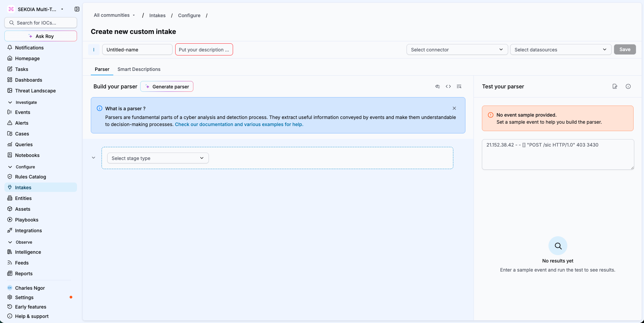
Task: Collapse the sidebar panel icon
Action: click(x=77, y=9)
